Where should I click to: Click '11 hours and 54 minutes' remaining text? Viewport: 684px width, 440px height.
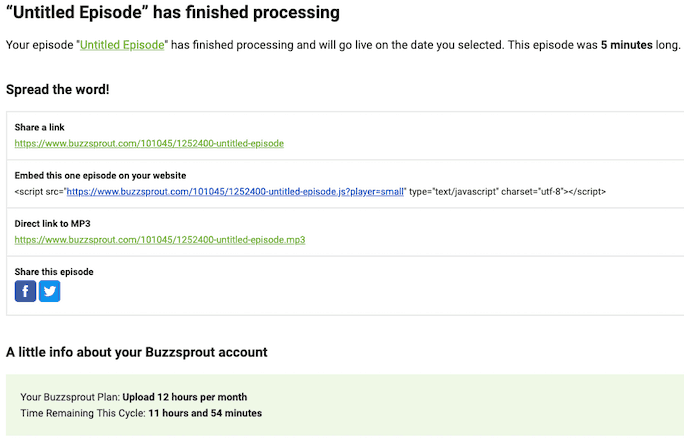pos(205,413)
